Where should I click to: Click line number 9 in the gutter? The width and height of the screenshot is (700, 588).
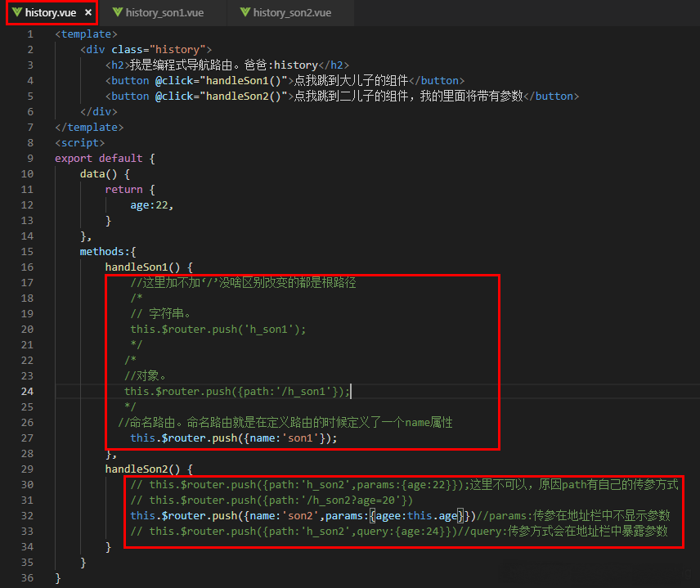(30, 158)
